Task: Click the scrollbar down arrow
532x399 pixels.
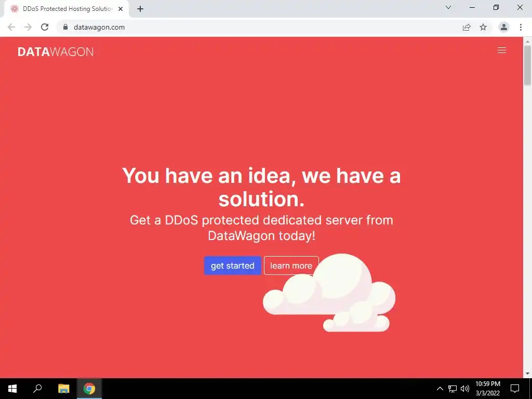Action: pos(527,374)
